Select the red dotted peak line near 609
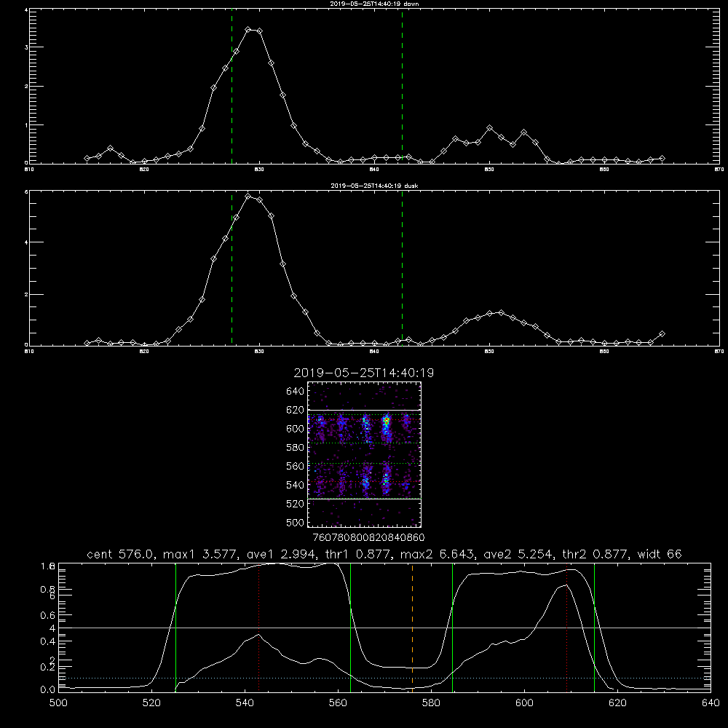This screenshot has height=728, width=728. tap(566, 628)
